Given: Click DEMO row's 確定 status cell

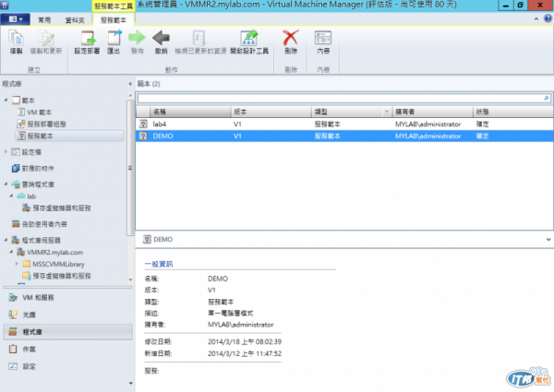Looking at the screenshot, I should [x=482, y=136].
